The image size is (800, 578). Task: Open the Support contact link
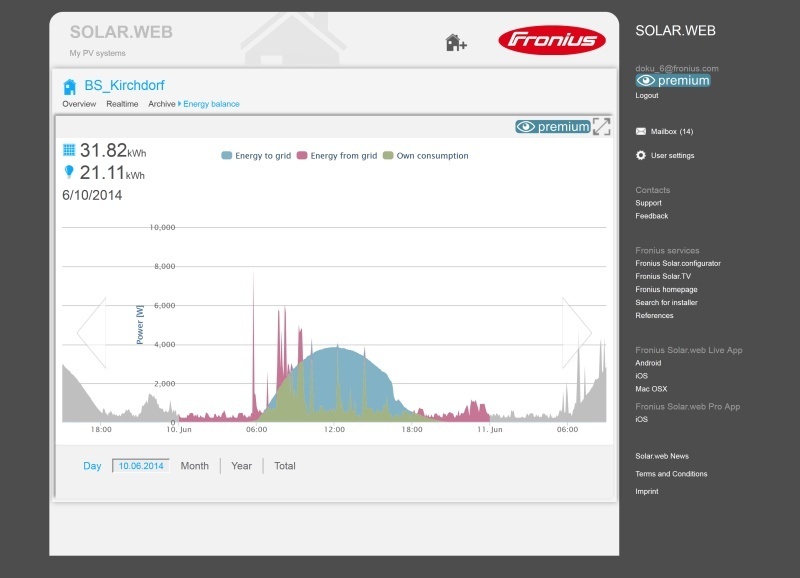coord(648,203)
